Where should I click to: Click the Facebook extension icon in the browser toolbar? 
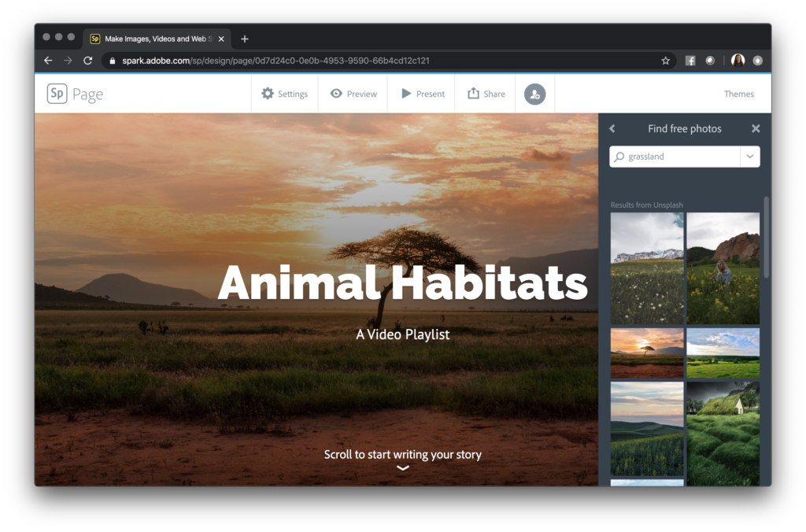coord(690,60)
